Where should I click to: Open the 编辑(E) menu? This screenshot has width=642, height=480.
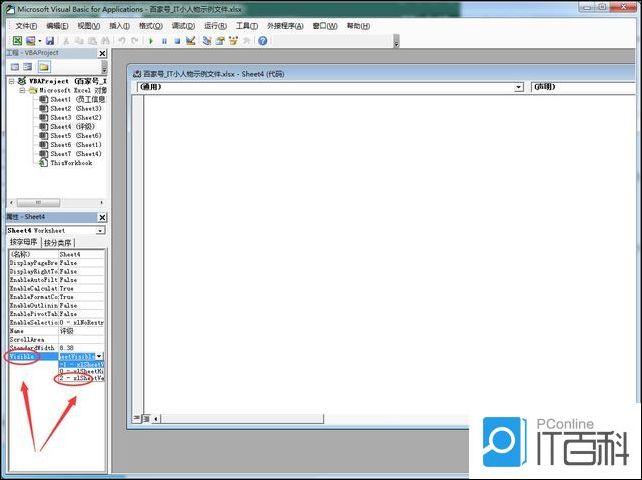pos(57,26)
